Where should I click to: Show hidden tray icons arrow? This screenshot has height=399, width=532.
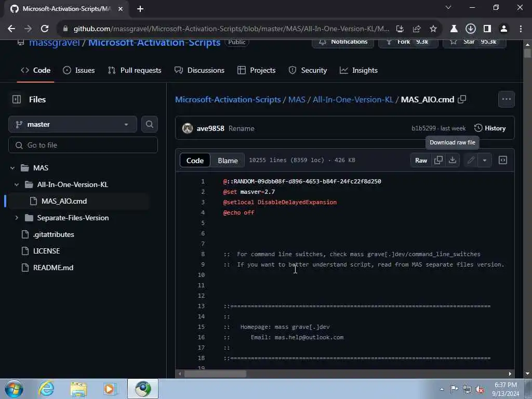pos(442,390)
